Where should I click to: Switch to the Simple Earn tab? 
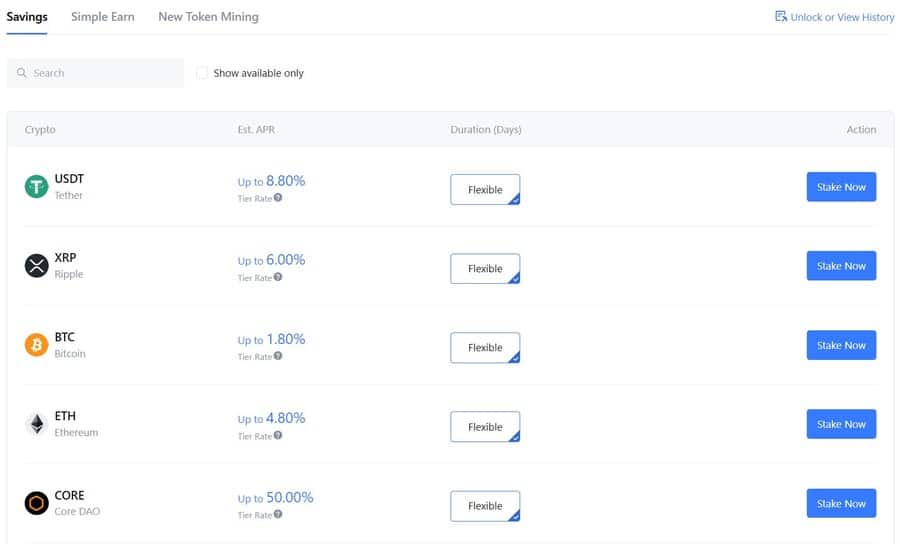(x=103, y=17)
